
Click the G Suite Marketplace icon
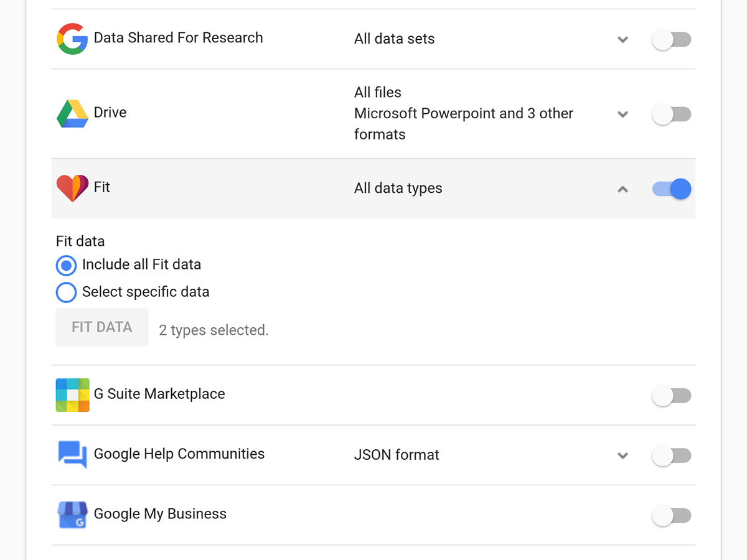click(x=72, y=394)
